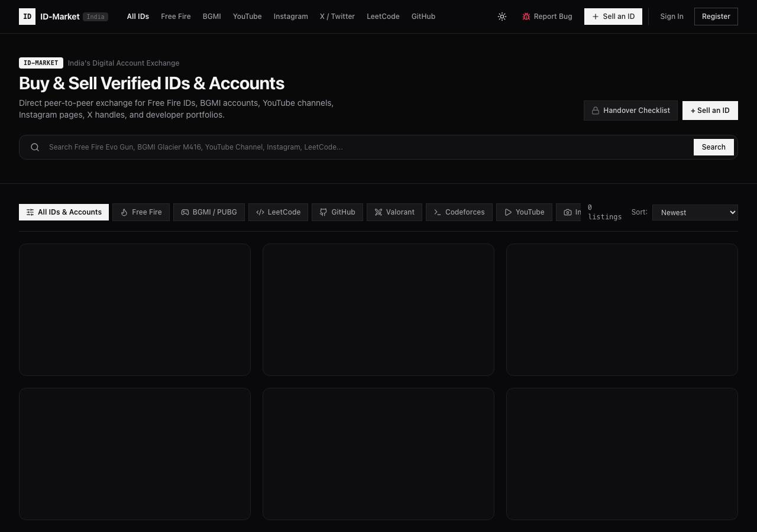Go to LeetCode in the top navigation

click(x=383, y=17)
